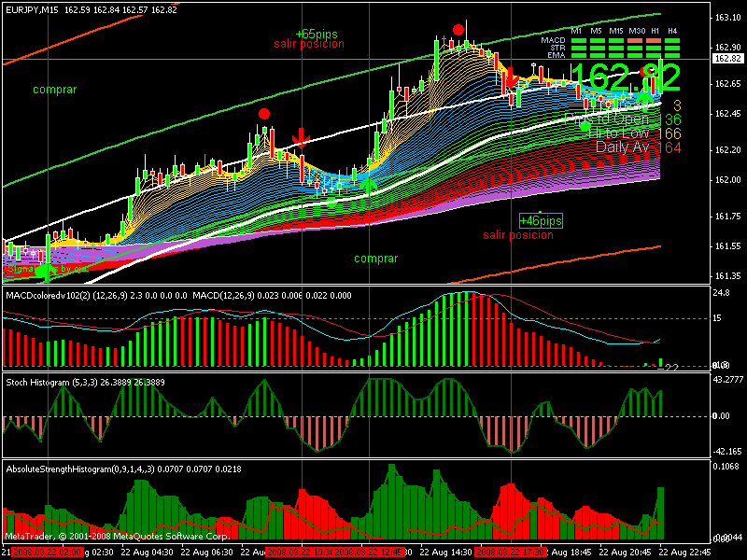This screenshot has width=747, height=560.
Task: Click green dot beside Pips to Open text
Action: [585, 125]
